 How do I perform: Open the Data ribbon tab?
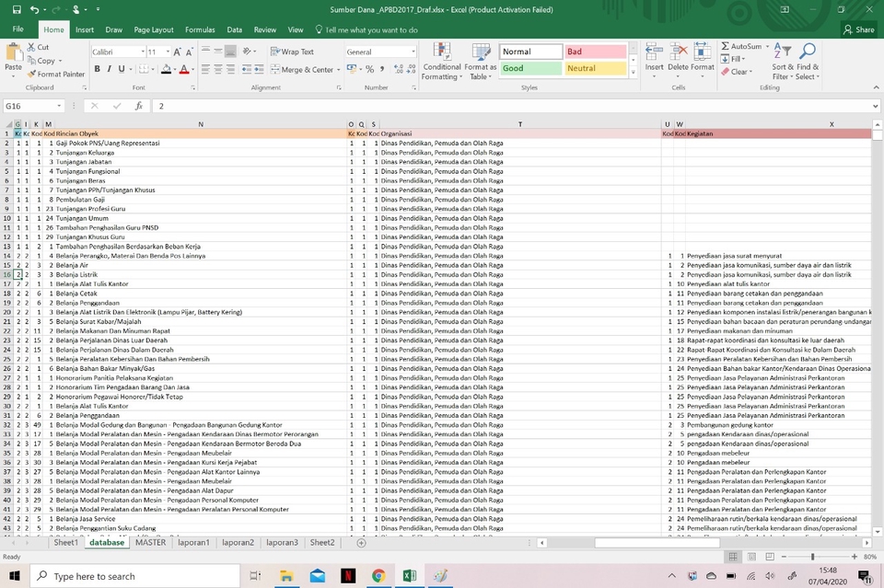(235, 29)
